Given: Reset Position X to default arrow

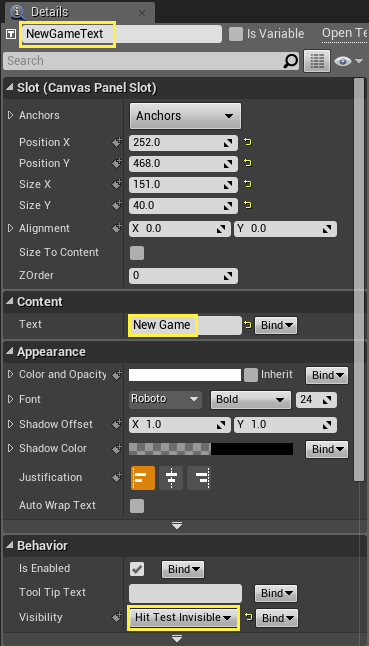Looking at the screenshot, I should pyautogui.click(x=248, y=143).
